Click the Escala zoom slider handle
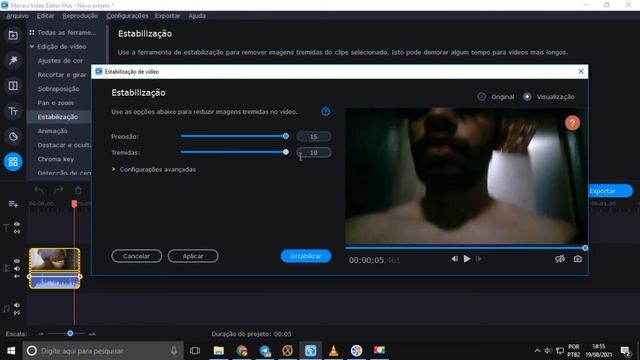The width and height of the screenshot is (640, 360). click(x=70, y=333)
